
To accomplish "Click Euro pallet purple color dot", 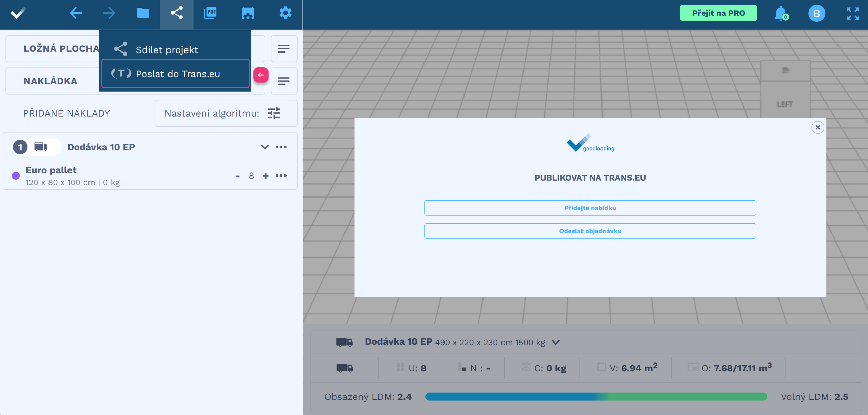I will coord(16,176).
